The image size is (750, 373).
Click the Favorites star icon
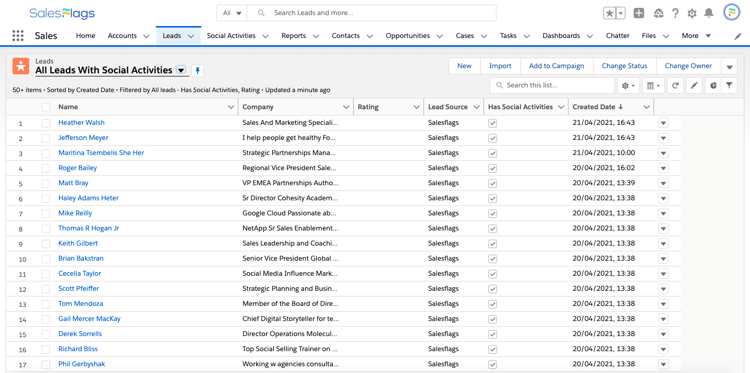tap(609, 13)
